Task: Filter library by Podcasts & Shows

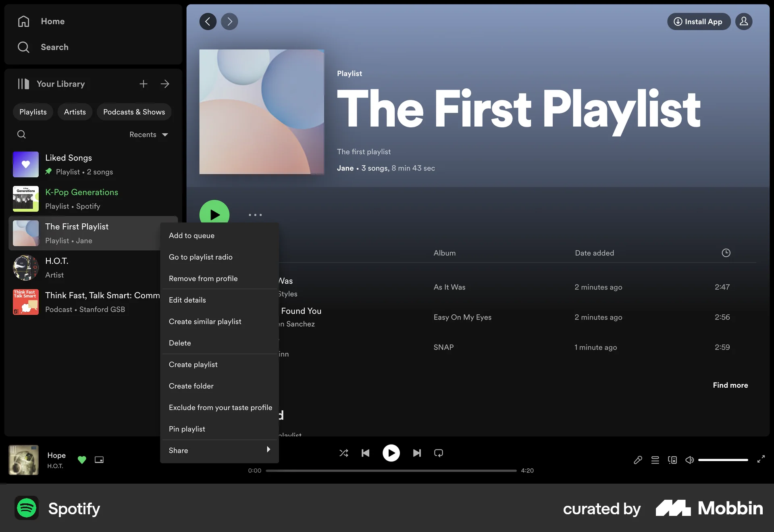Action: [134, 112]
